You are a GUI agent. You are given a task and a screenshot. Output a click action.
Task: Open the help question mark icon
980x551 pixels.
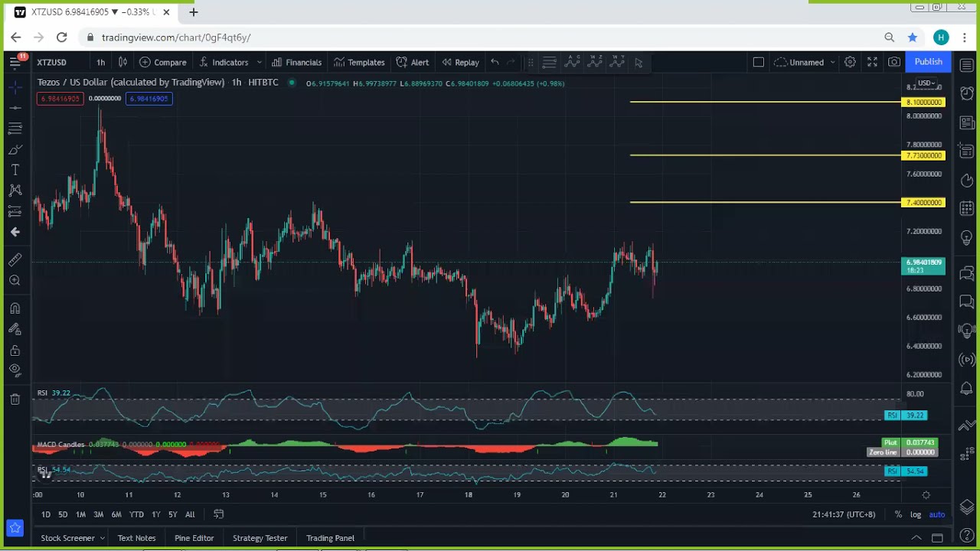coord(966,536)
